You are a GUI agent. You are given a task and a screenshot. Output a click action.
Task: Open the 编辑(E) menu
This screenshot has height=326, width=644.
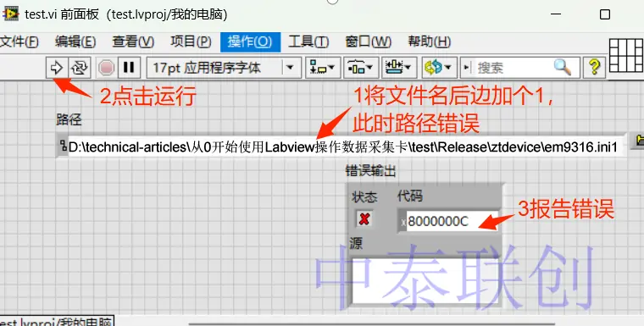coord(75,41)
